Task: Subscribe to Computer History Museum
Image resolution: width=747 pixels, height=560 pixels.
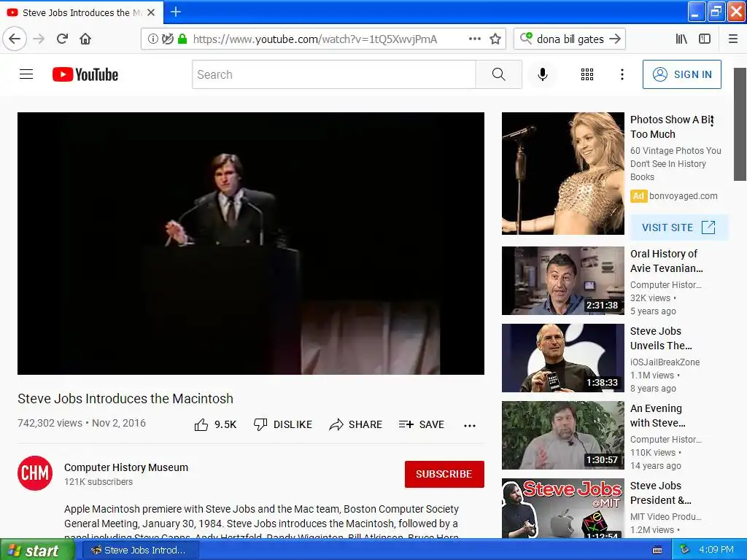Action: tap(444, 474)
